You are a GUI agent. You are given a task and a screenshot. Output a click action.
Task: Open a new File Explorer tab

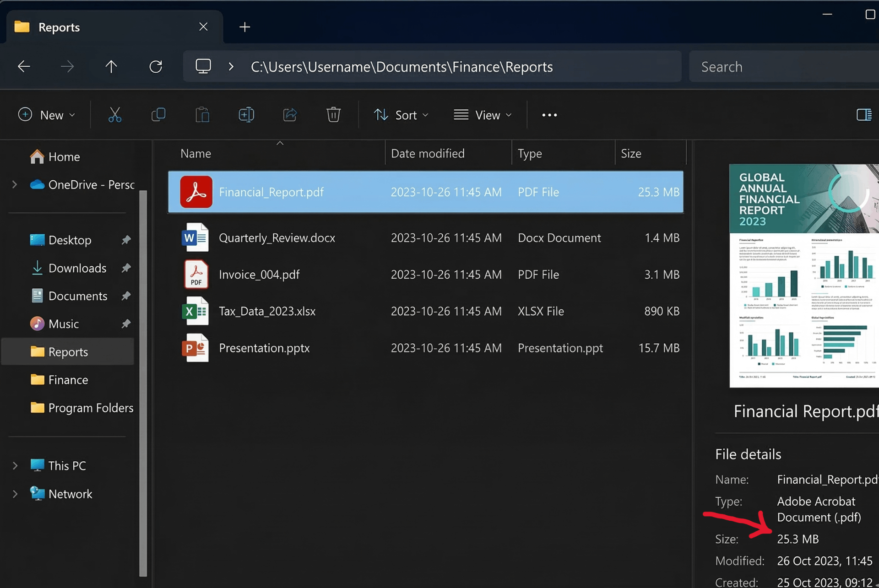244,27
